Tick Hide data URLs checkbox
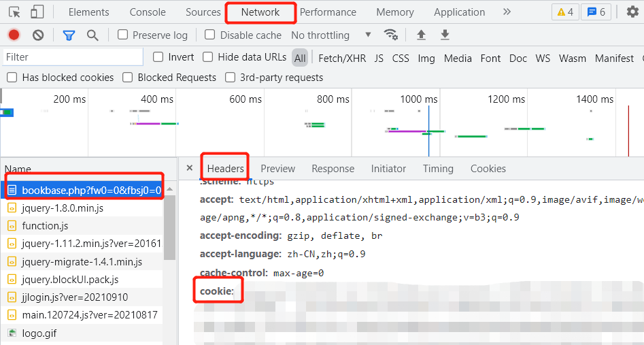Viewport: 644px width, 345px height. tap(208, 56)
